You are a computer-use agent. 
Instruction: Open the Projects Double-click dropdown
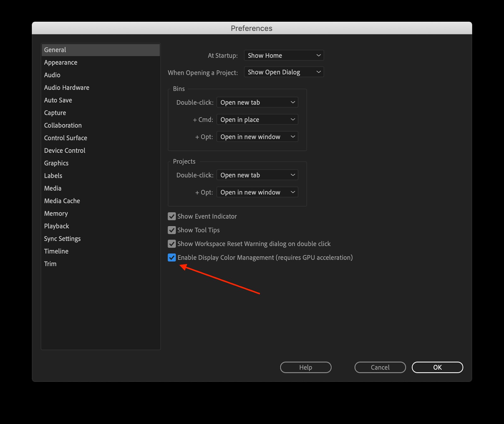click(x=257, y=175)
